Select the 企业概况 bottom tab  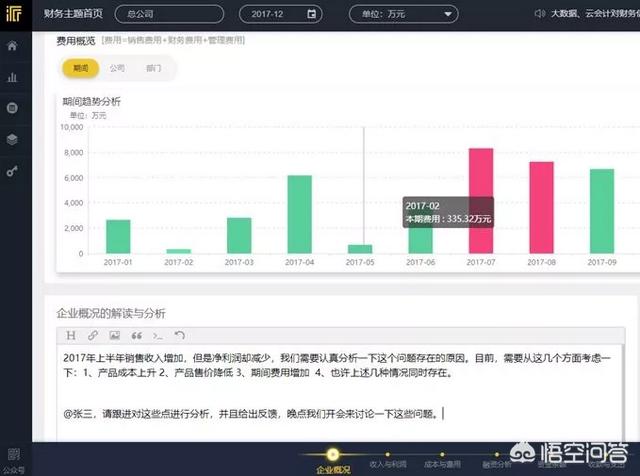[x=332, y=465]
